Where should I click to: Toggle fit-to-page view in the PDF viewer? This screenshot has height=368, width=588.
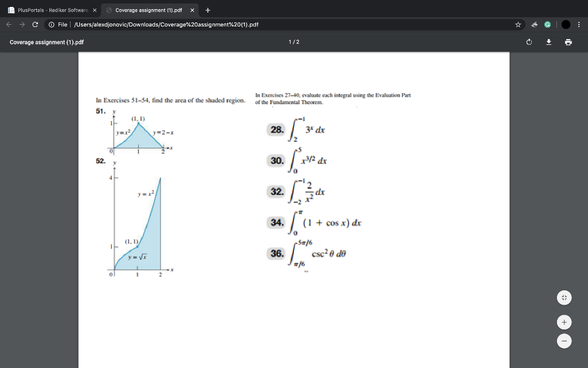pyautogui.click(x=564, y=298)
